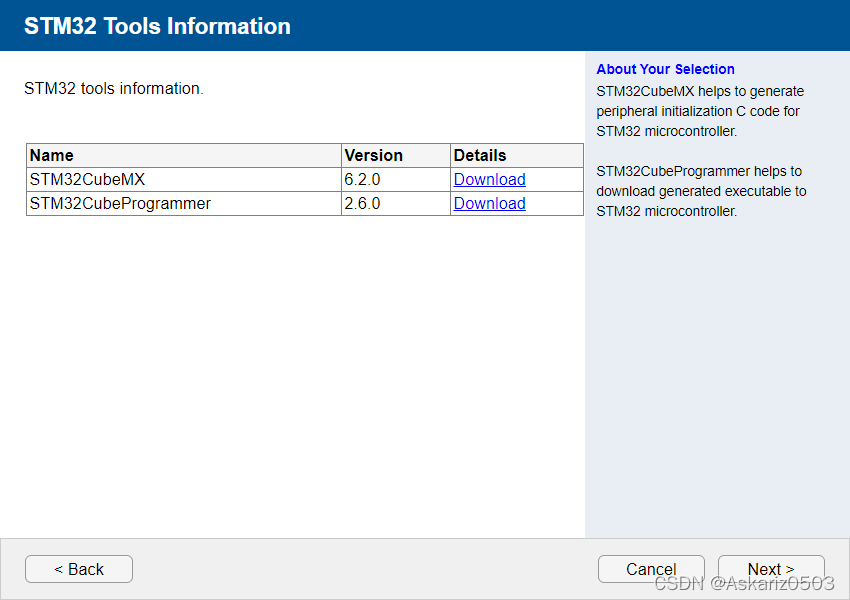Click the STM32CubeProgrammer description paragraph
Viewport: 850px width, 600px height.
pos(700,191)
